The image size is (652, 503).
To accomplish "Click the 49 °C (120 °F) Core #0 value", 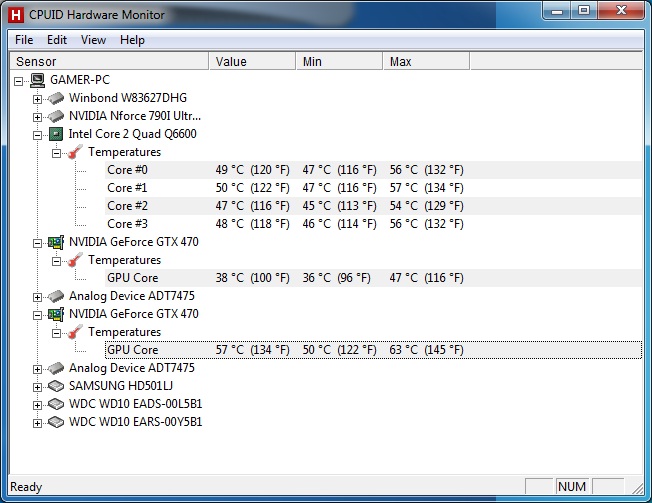I will [x=252, y=170].
